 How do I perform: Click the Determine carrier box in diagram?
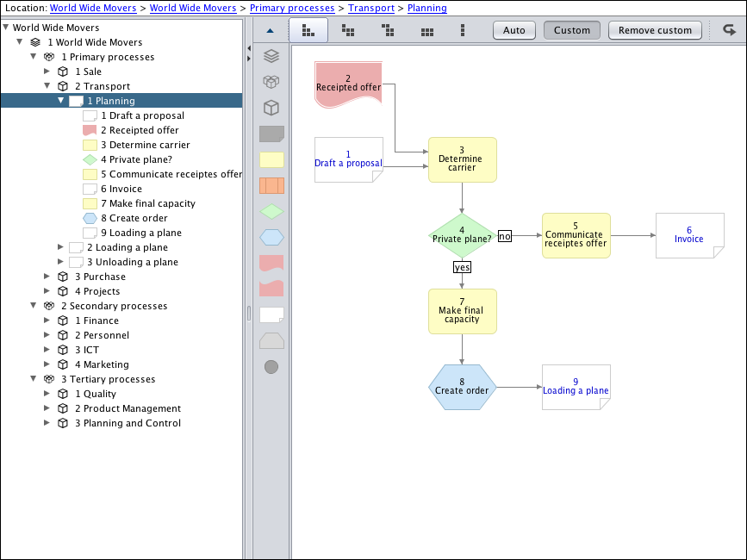[462, 159]
